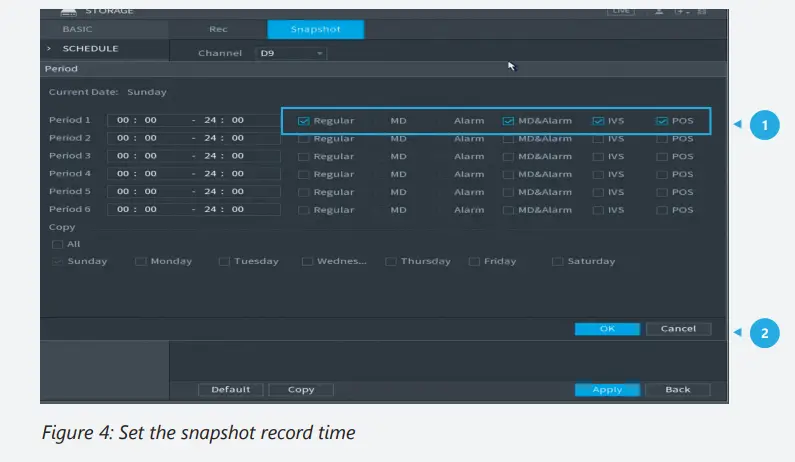Uncheck IVS for Period 1
This screenshot has height=462, width=795.
(x=598, y=121)
